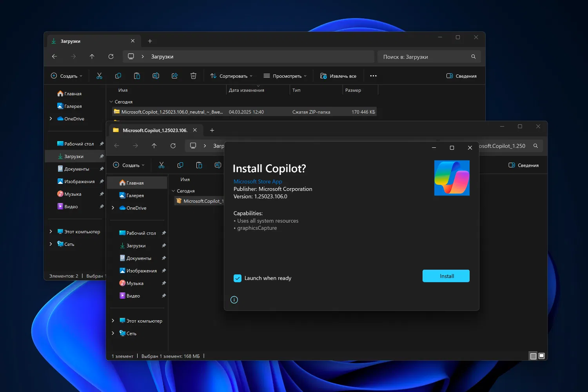Select the Microsoft.Copilot_1.25023.106. tab title
Screen dimensions: 588x392
(155, 130)
